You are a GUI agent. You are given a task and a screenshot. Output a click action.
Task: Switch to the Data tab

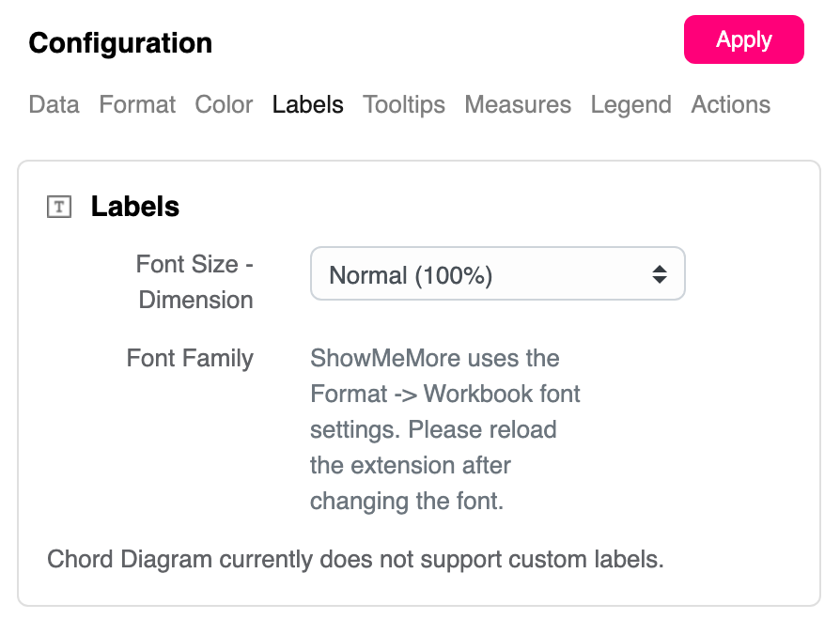[x=54, y=104]
